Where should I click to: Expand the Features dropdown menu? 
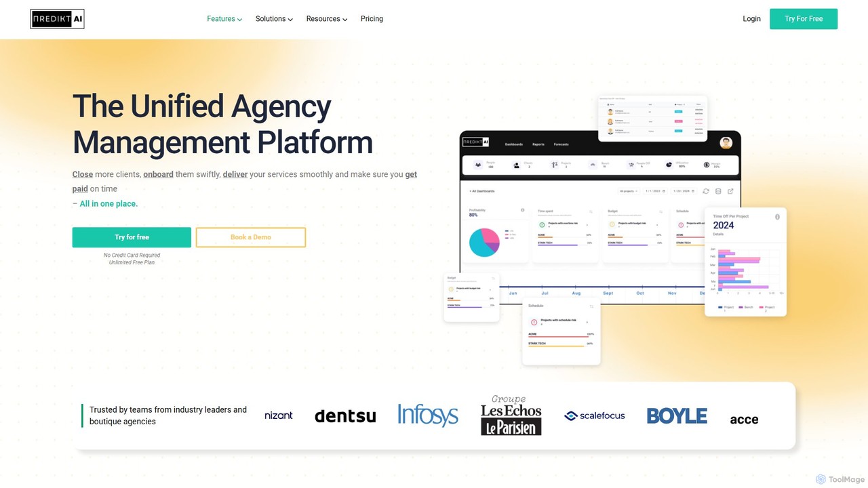[224, 19]
